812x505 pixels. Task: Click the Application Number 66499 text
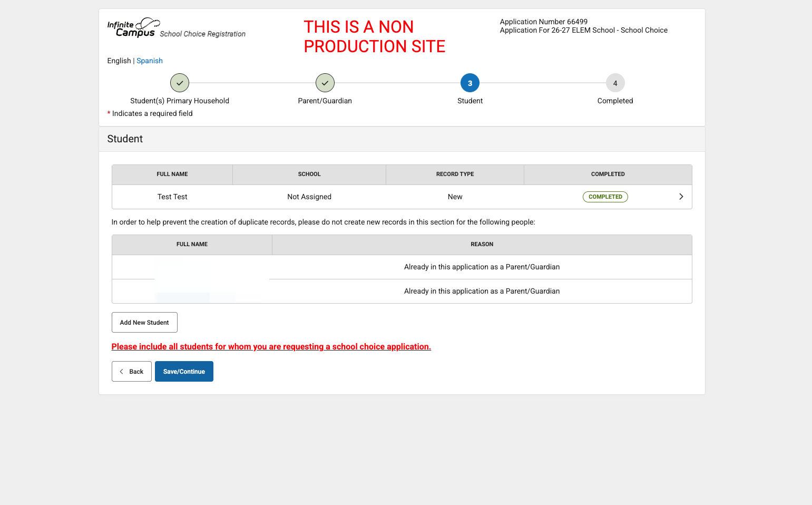(x=544, y=22)
